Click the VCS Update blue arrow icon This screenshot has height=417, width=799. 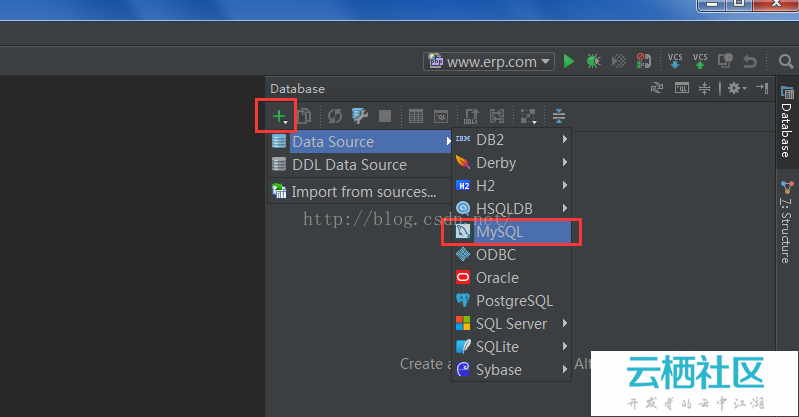675,61
